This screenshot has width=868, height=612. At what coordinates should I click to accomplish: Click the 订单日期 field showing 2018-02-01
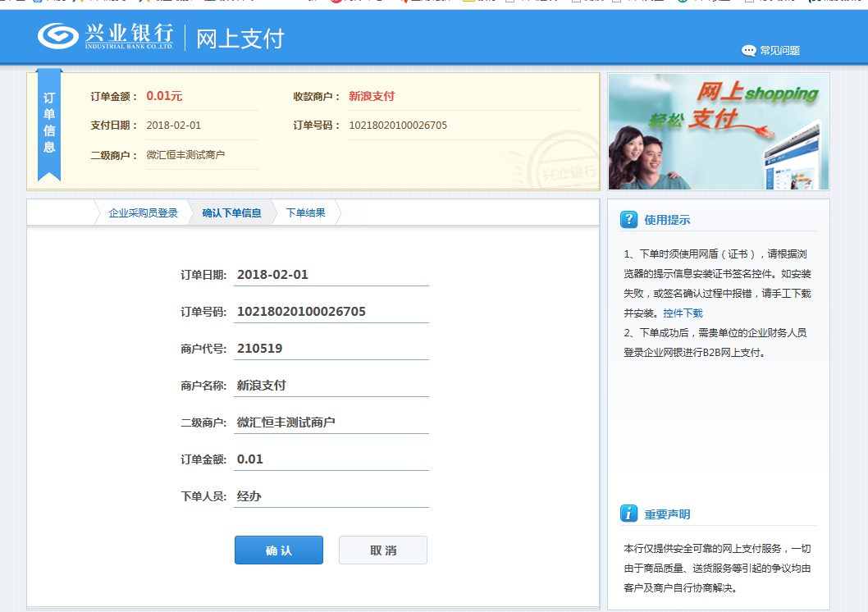click(x=331, y=275)
